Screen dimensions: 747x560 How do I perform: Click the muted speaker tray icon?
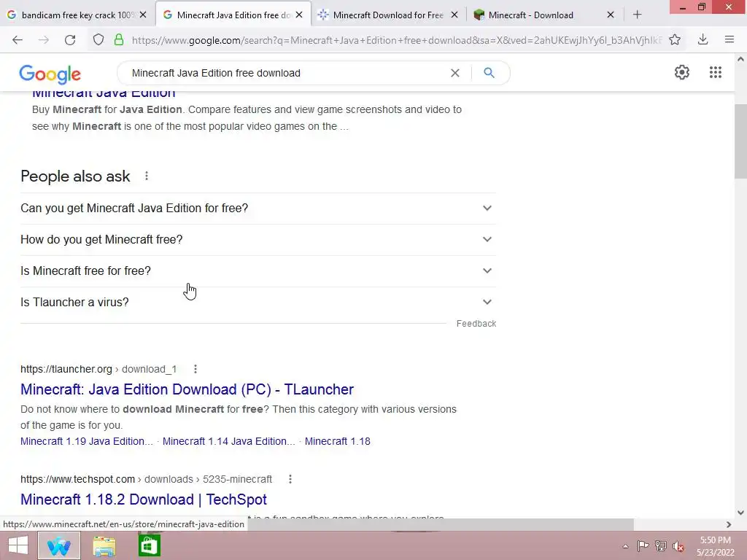coord(678,546)
